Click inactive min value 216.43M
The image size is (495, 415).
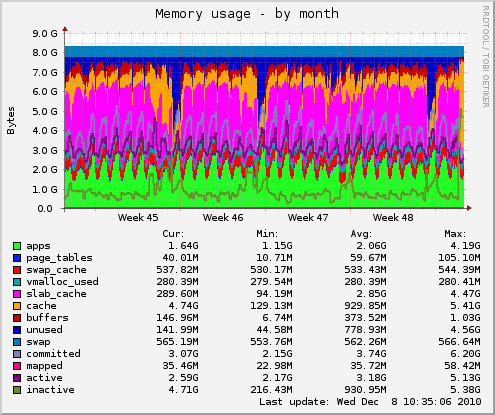pyautogui.click(x=271, y=390)
